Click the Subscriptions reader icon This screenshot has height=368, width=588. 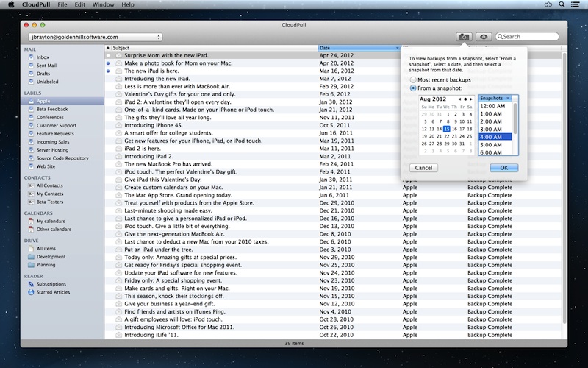(x=31, y=283)
